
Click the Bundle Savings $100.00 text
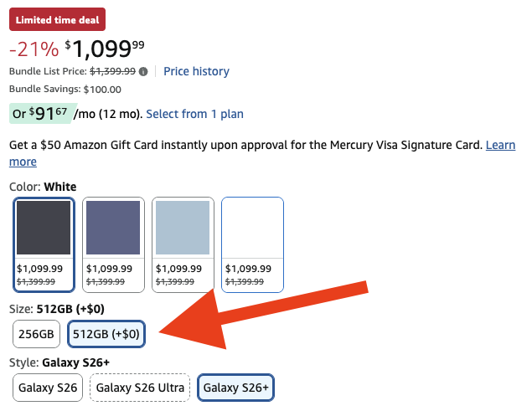coord(65,90)
